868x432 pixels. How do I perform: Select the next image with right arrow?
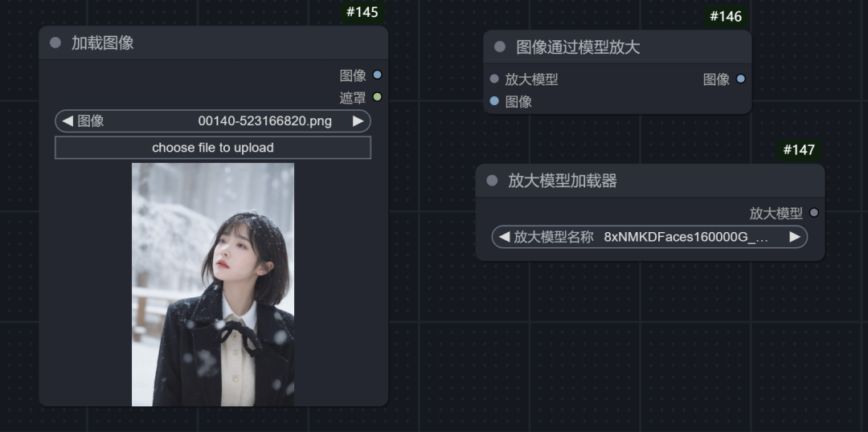point(358,121)
